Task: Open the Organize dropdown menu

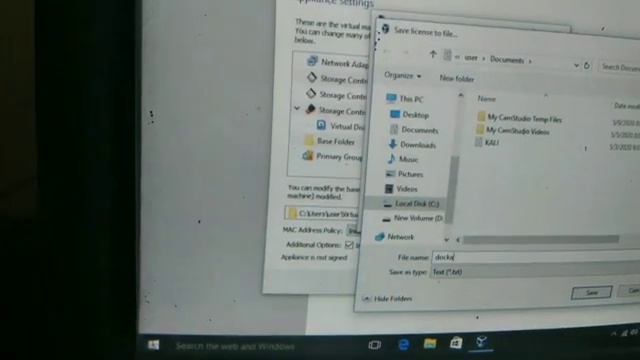Action: pos(402,76)
